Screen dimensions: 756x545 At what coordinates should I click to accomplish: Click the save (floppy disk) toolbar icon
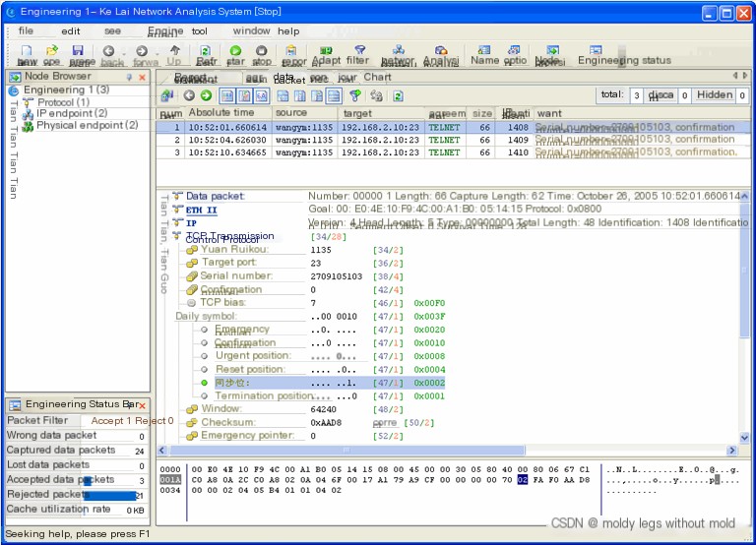[x=78, y=50]
